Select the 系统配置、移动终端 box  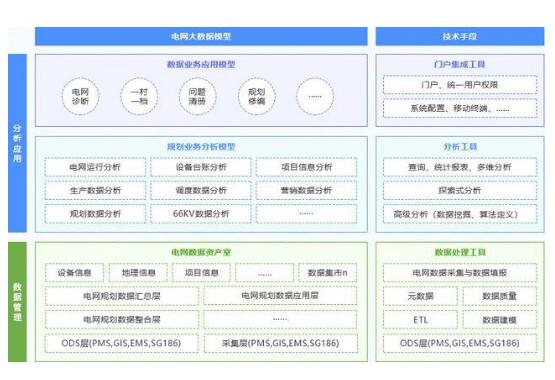460,108
